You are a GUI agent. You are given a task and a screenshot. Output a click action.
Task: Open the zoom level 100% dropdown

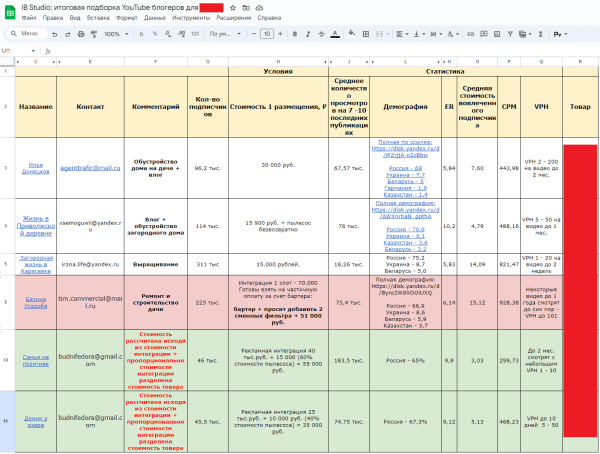[x=115, y=34]
